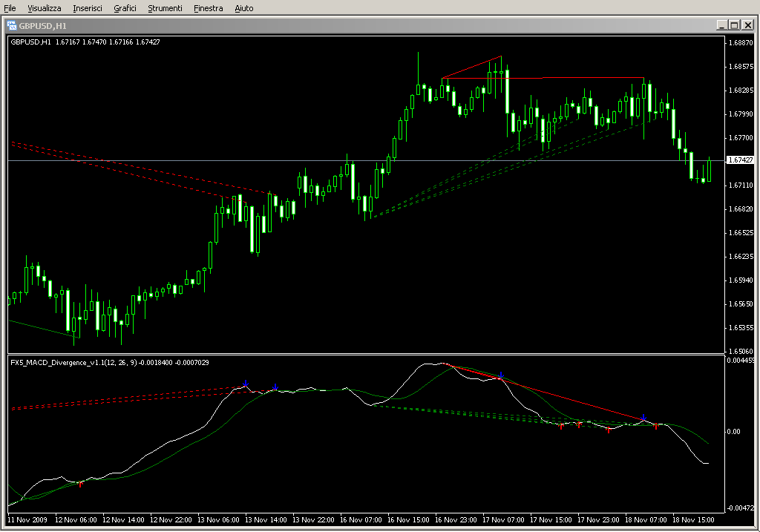Click the FX5_MACD_Divergence indicator label

[110, 362]
